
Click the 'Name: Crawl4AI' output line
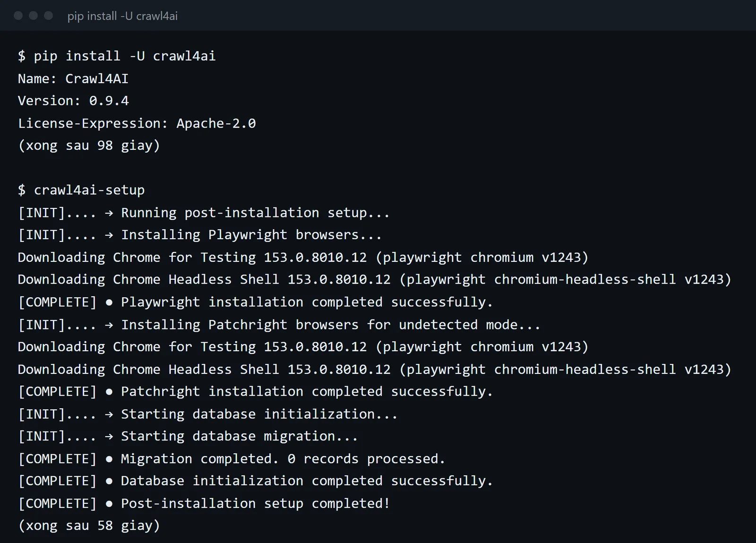pos(73,78)
